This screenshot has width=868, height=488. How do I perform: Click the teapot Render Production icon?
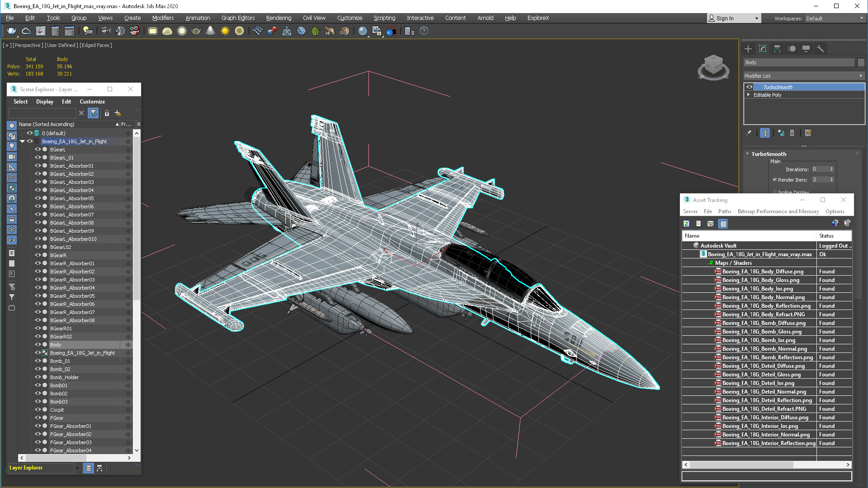11,31
